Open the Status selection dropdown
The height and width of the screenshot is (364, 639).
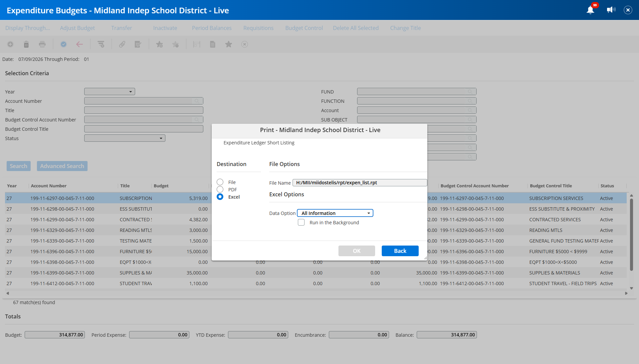click(x=125, y=138)
